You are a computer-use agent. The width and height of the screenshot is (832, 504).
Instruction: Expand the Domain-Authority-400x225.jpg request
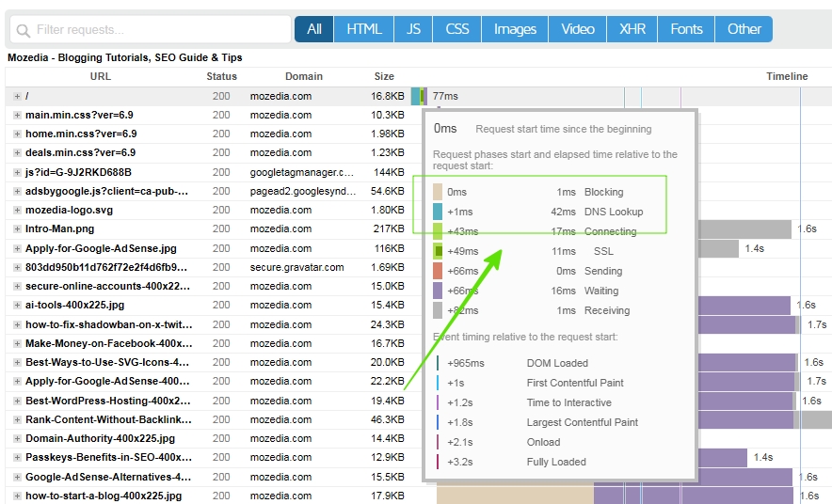(x=17, y=439)
